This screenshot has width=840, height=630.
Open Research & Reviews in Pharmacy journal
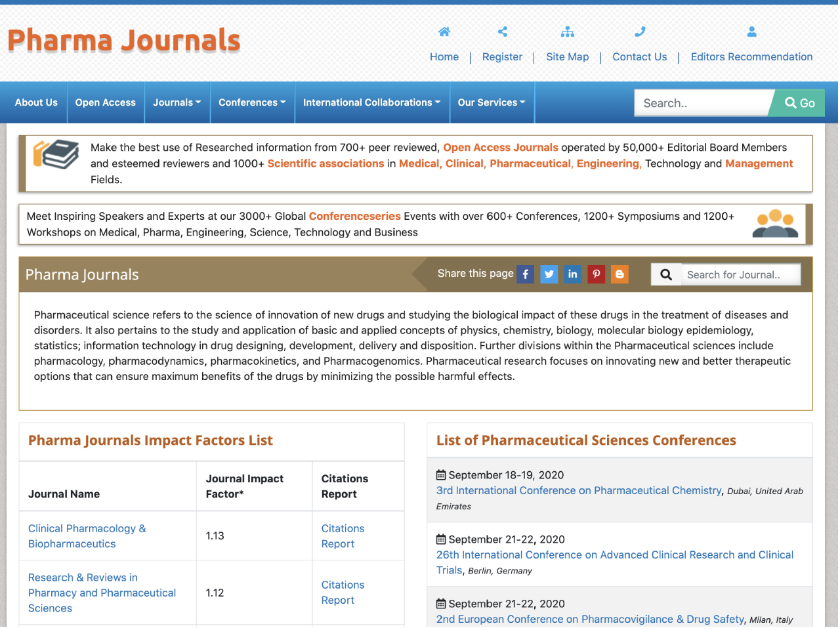tap(102, 593)
